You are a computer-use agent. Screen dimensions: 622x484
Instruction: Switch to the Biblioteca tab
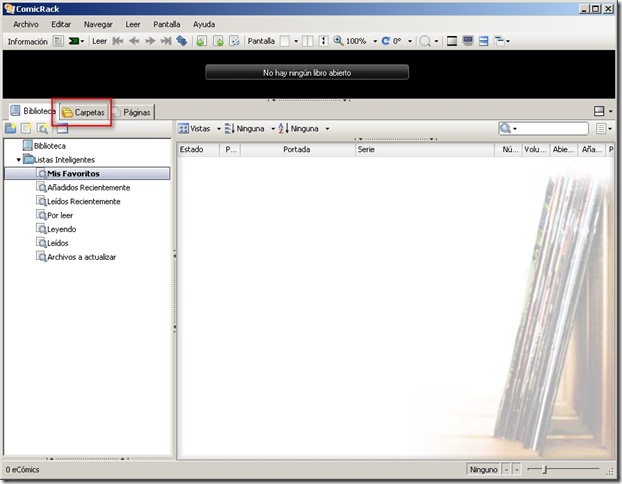(33, 111)
